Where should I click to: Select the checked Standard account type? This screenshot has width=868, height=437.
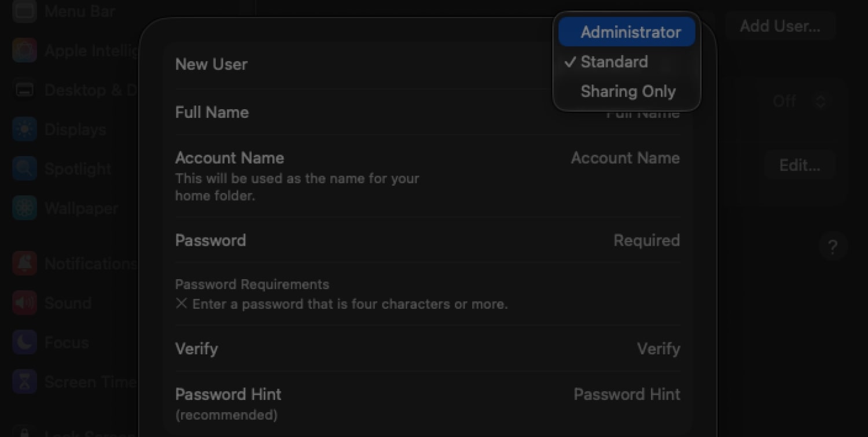click(x=614, y=62)
